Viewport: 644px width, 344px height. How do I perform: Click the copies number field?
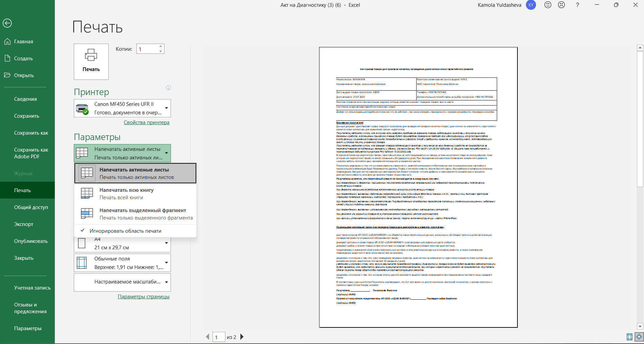pyautogui.click(x=147, y=49)
